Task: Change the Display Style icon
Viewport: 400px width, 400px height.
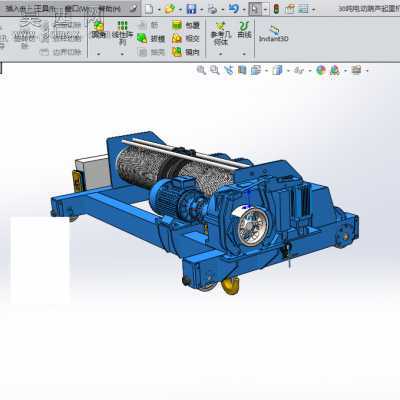Action: (x=277, y=70)
